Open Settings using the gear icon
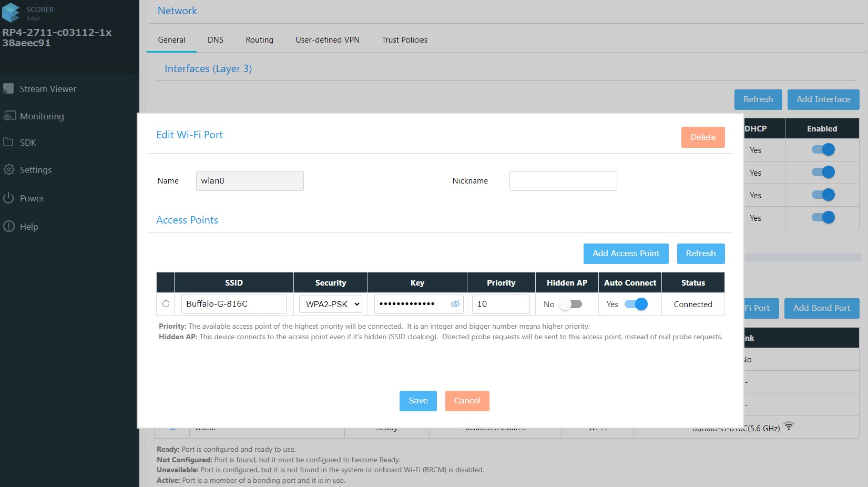This screenshot has width=868, height=487. click(8, 170)
